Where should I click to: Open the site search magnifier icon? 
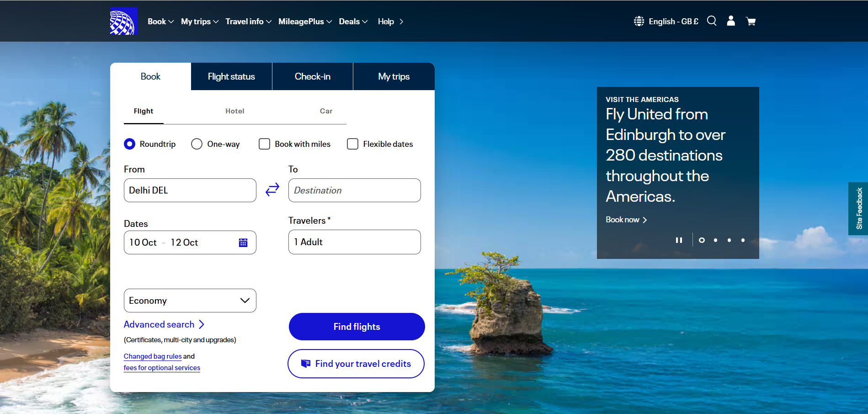pos(712,21)
